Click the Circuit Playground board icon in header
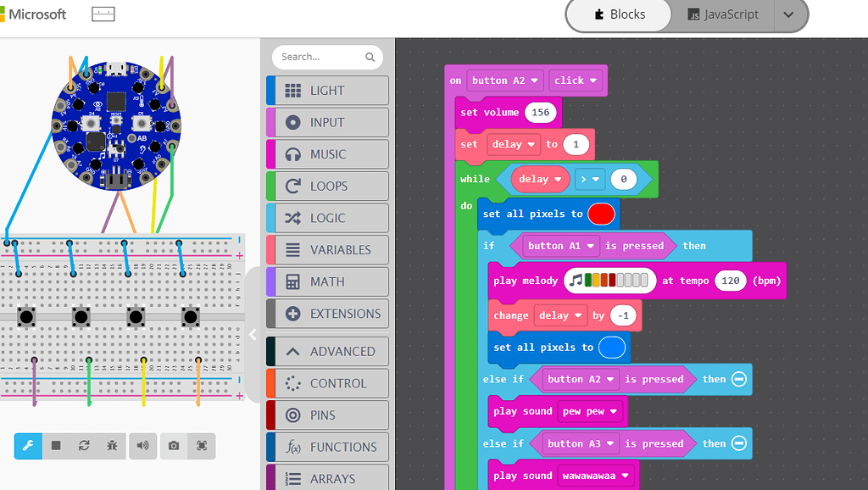 coord(103,14)
